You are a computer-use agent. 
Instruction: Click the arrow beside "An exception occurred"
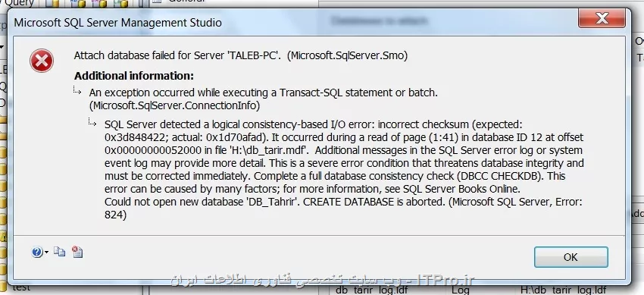(x=77, y=90)
